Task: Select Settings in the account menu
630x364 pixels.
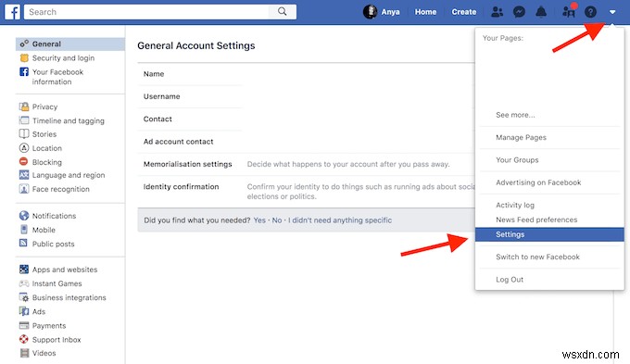Action: pos(549,234)
